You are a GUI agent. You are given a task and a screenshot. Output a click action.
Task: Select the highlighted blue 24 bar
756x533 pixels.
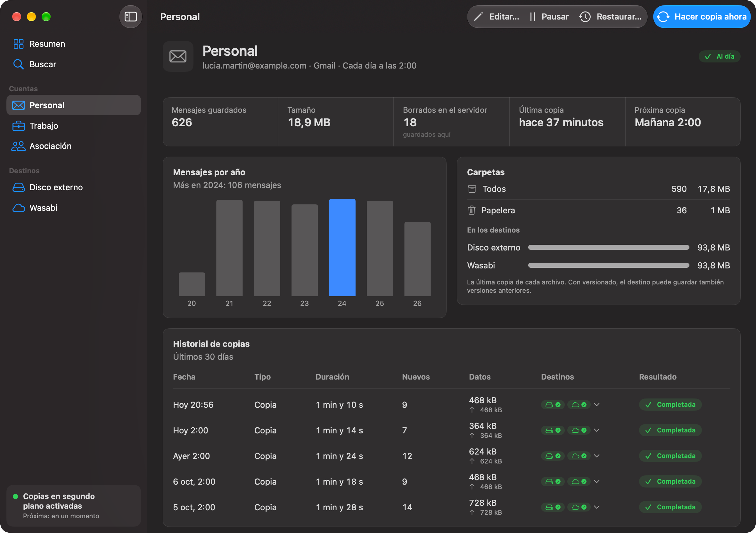click(342, 248)
